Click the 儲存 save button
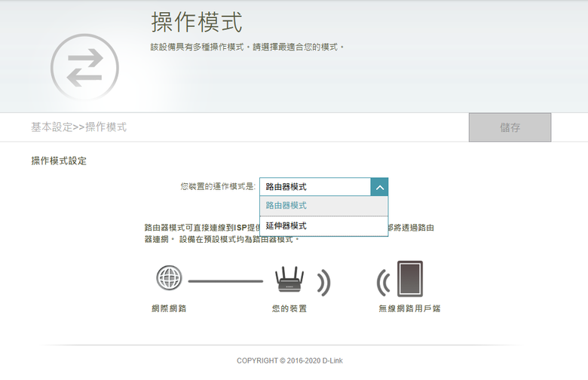The image size is (588, 380). tap(510, 127)
